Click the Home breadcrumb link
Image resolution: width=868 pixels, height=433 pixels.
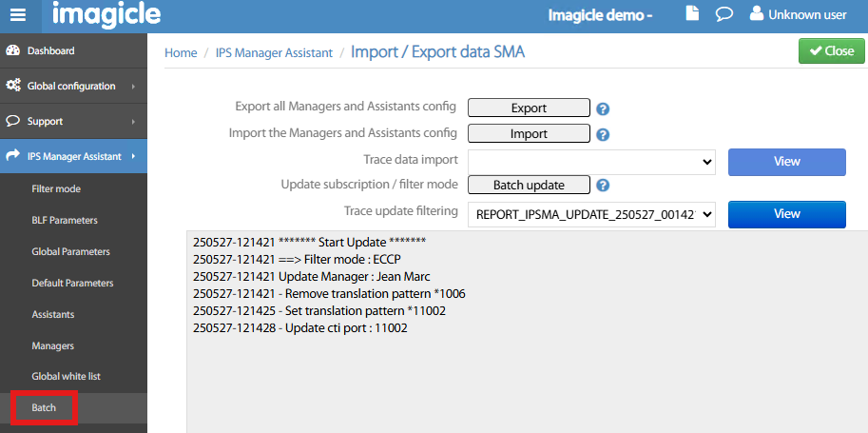click(x=181, y=53)
